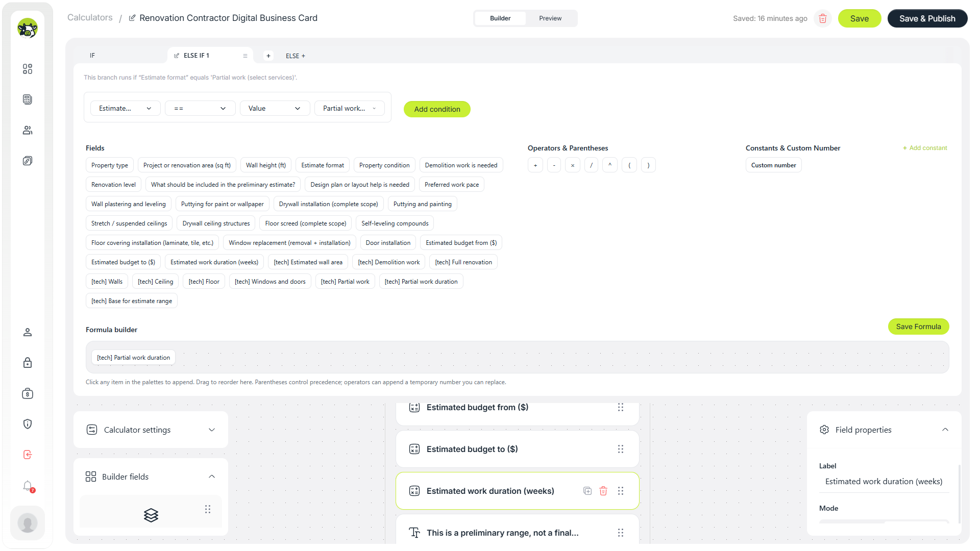Add [tech] Full renovation field to formula

463,262
